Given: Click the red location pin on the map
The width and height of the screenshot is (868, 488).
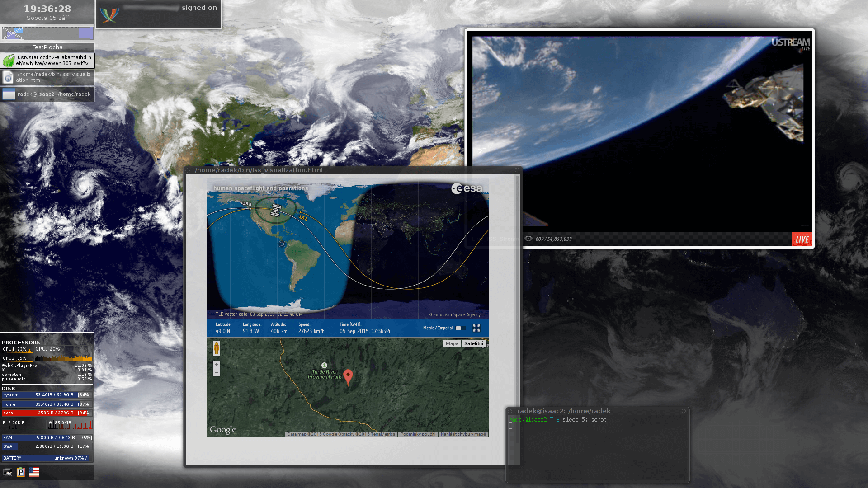Looking at the screenshot, I should (348, 377).
